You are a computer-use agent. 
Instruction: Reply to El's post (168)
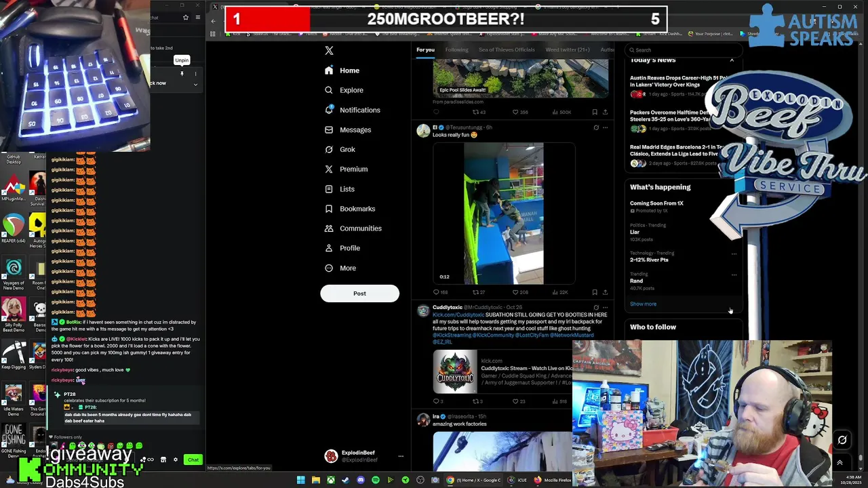click(440, 292)
